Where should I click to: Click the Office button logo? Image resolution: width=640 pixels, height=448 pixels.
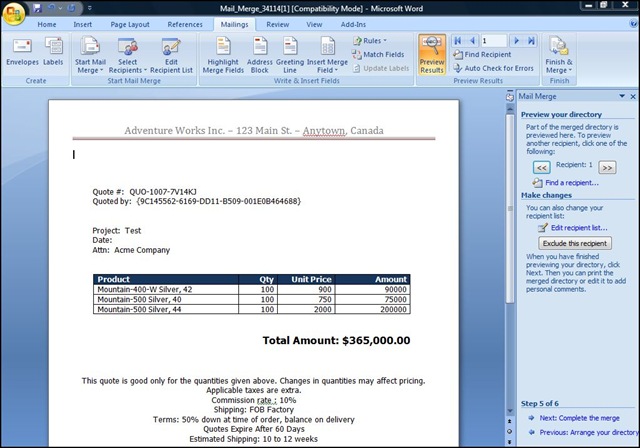pyautogui.click(x=13, y=13)
